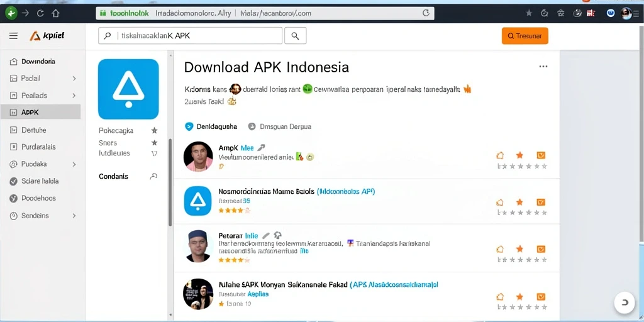The height and width of the screenshot is (322, 644).
Task: Open the Nlahe SAPK Monyan title link
Action: (328, 284)
